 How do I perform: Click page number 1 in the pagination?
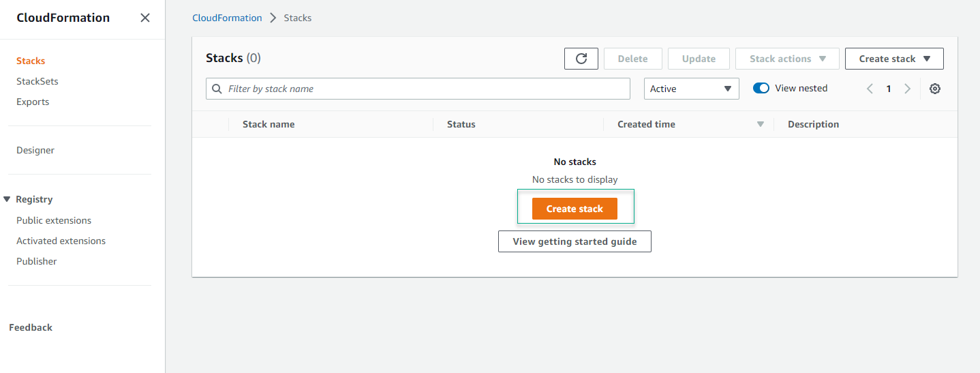[x=889, y=89]
